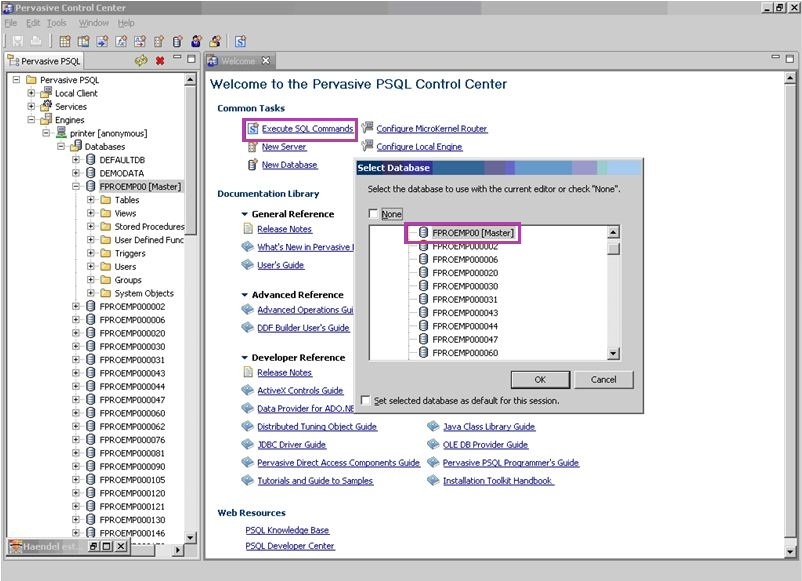The image size is (802, 581).
Task: Collapse the Pervasive PSQL root node
Action: click(x=17, y=80)
